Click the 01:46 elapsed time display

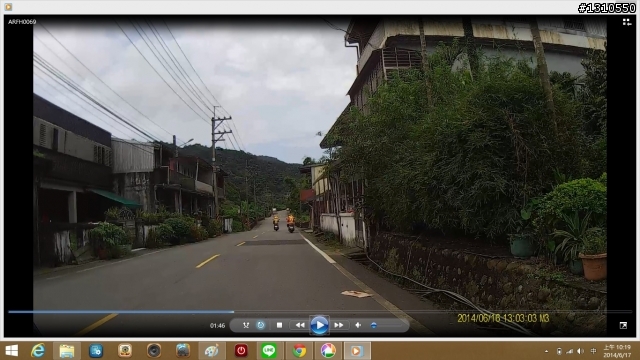(217, 326)
